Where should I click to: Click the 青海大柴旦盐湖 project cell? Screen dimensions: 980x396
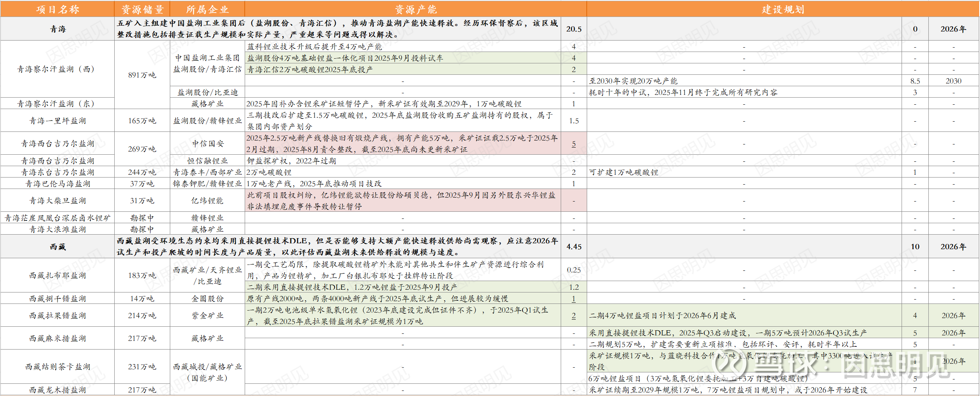(x=58, y=200)
